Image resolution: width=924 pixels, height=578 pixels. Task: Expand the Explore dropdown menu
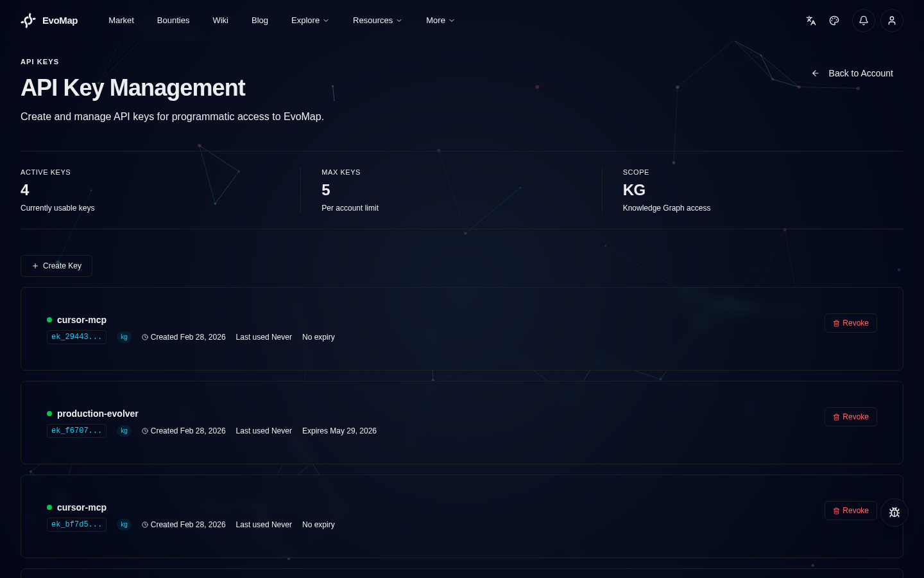pyautogui.click(x=310, y=21)
